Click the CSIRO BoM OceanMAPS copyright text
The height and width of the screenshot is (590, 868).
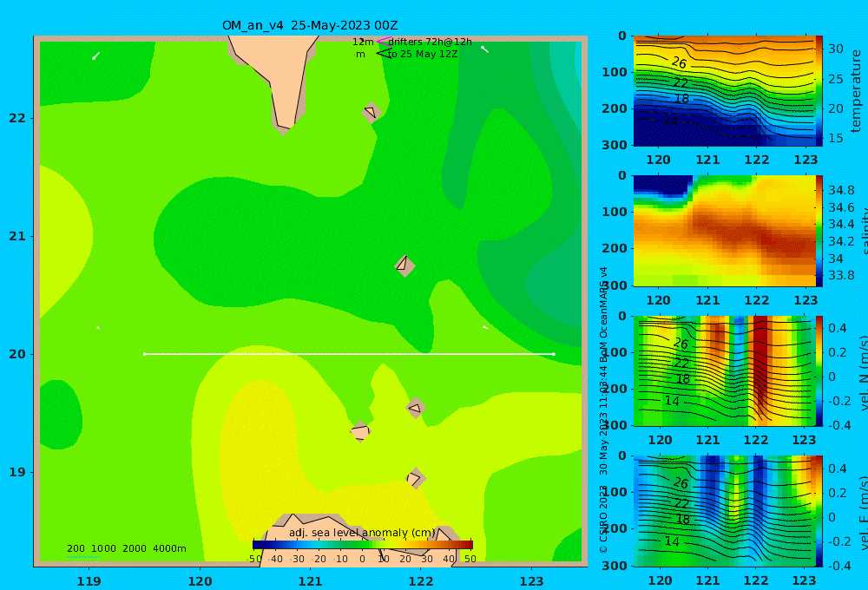click(x=603, y=410)
